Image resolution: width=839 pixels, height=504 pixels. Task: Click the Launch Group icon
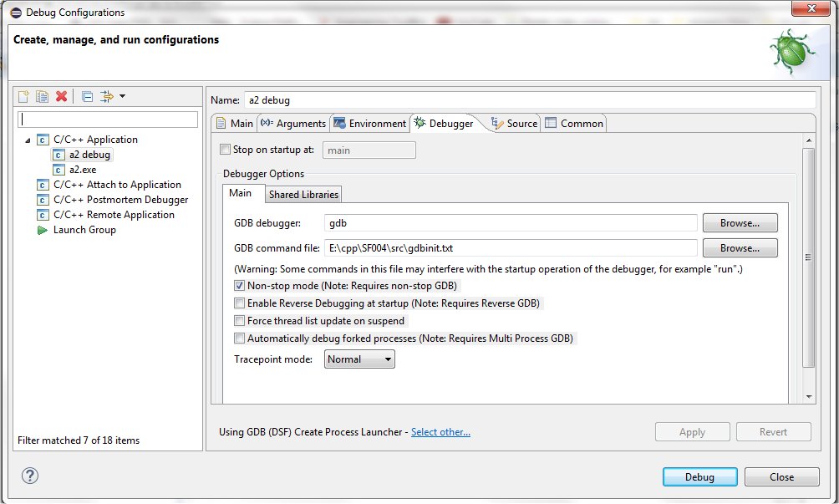tap(43, 230)
